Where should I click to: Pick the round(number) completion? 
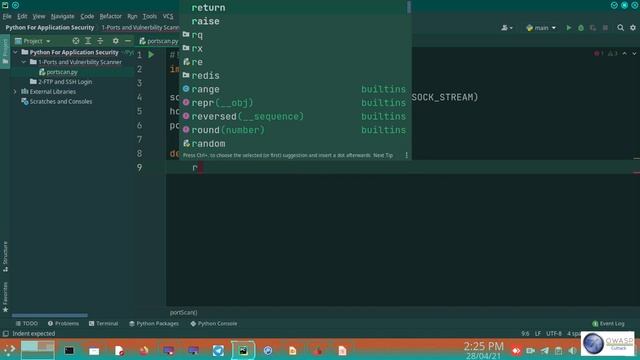294,130
